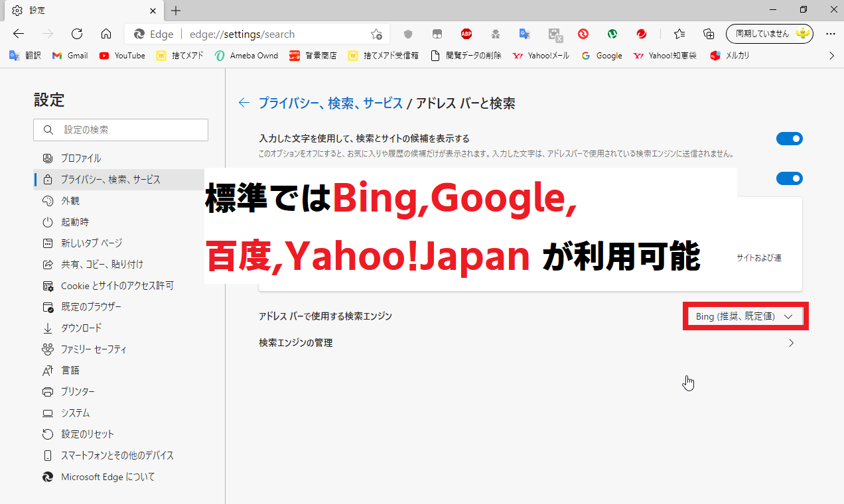Open the Ameba Ownd bookmark
The height and width of the screenshot is (504, 844).
(247, 56)
